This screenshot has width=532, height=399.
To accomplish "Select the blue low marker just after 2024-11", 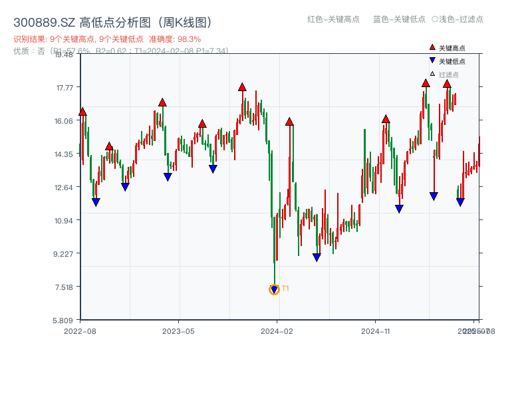I will point(400,209).
